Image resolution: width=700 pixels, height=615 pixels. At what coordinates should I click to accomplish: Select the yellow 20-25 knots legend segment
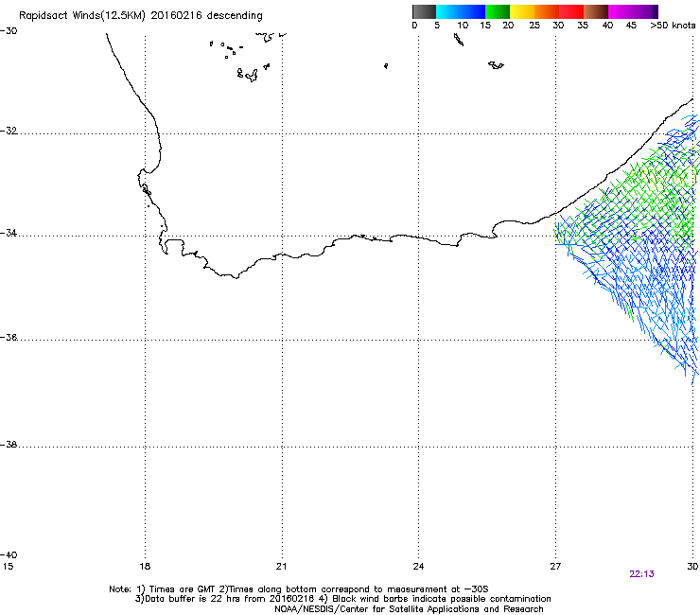click(522, 11)
